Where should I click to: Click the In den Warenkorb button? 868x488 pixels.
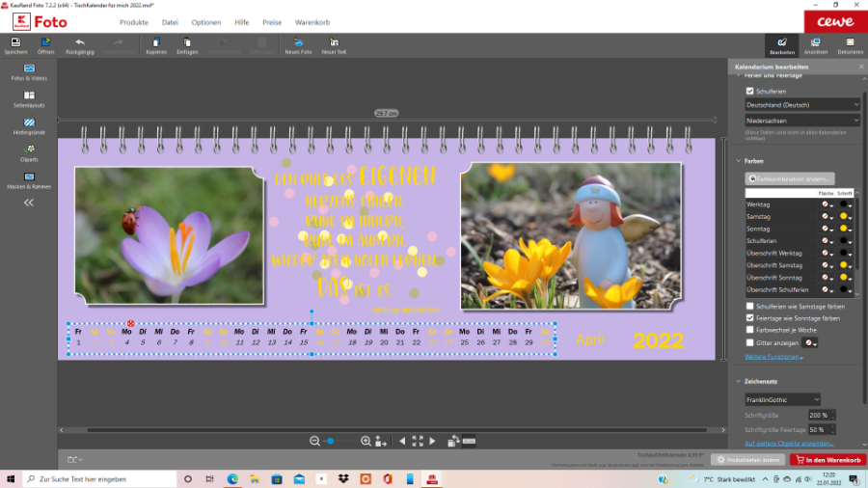pos(827,460)
